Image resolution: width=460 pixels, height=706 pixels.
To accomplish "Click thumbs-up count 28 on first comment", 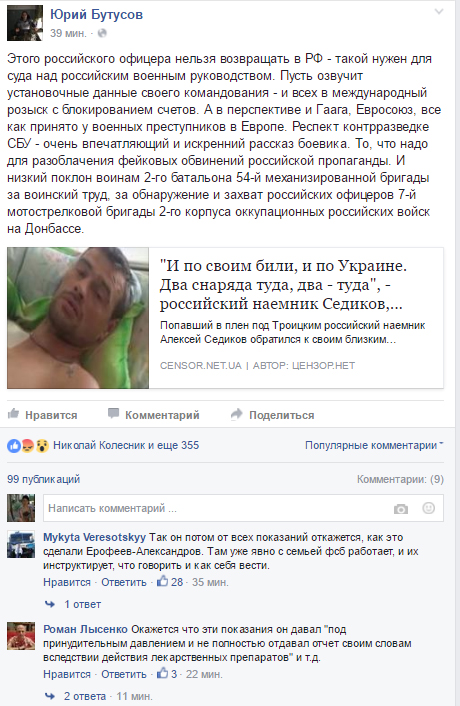I will point(170,582).
